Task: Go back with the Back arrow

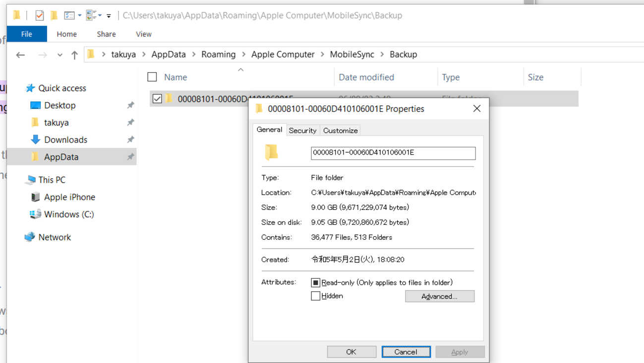Action: tap(20, 55)
